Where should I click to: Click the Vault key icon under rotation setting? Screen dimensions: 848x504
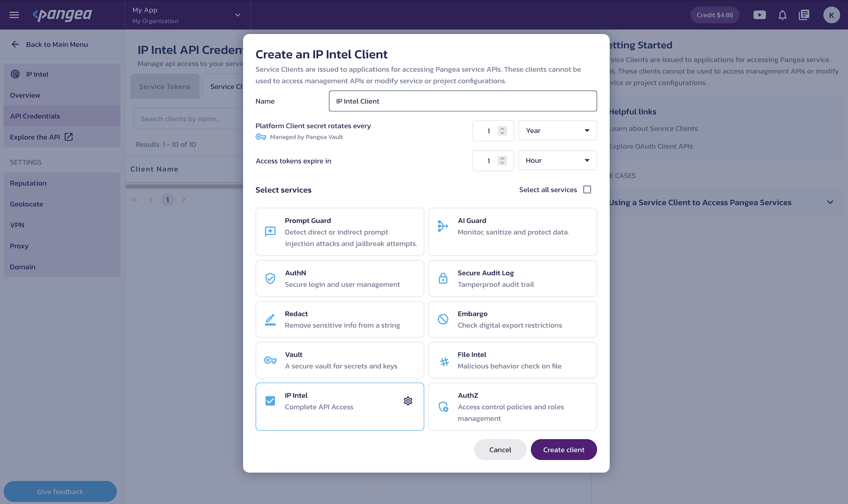point(261,137)
